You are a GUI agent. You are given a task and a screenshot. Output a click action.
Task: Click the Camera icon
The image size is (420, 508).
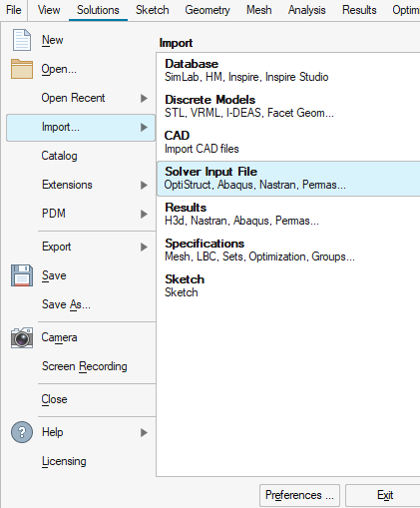(22, 337)
